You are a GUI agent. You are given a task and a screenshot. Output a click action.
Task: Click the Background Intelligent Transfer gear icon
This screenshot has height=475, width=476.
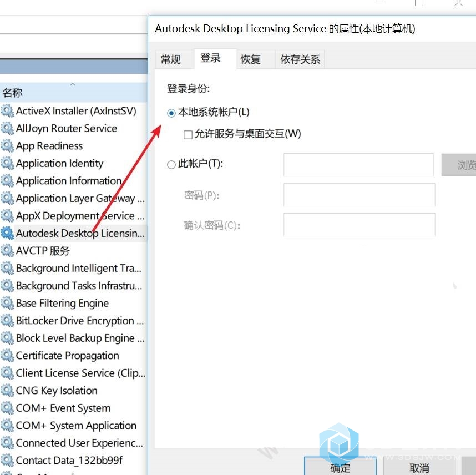click(x=7, y=269)
